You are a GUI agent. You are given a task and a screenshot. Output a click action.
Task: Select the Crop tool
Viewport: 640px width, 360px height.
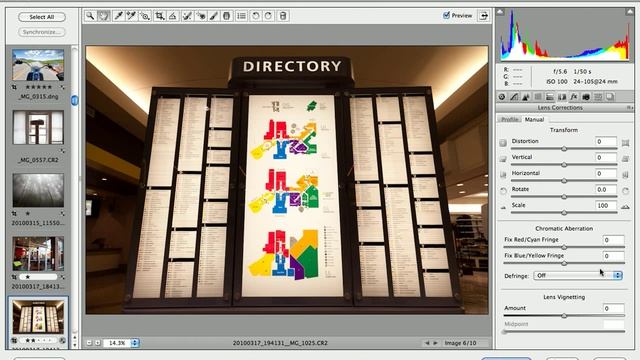pos(160,16)
